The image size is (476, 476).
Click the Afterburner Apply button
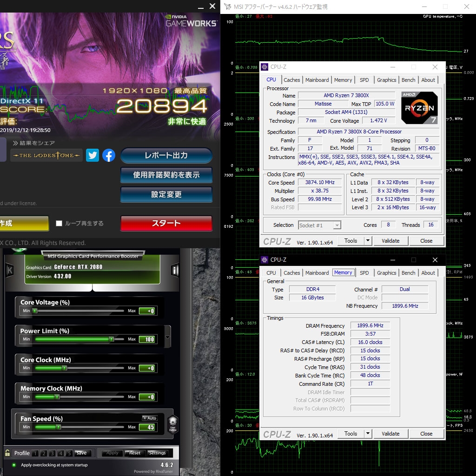[x=112, y=453]
